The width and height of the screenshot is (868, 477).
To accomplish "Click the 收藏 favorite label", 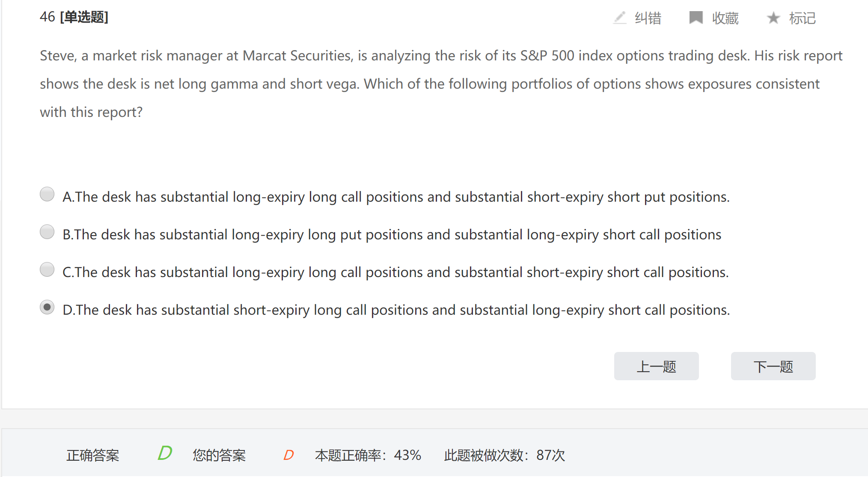I will tap(725, 18).
